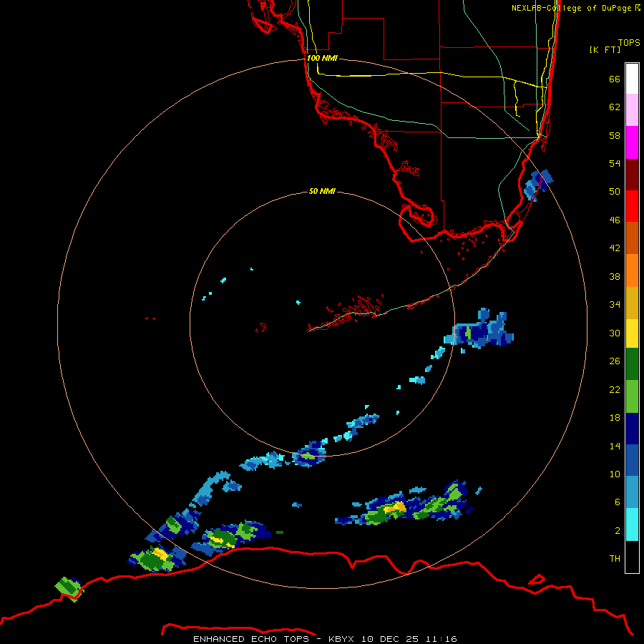Click the cyan legend swatch
This screenshot has height=644, width=644.
pos(632,525)
